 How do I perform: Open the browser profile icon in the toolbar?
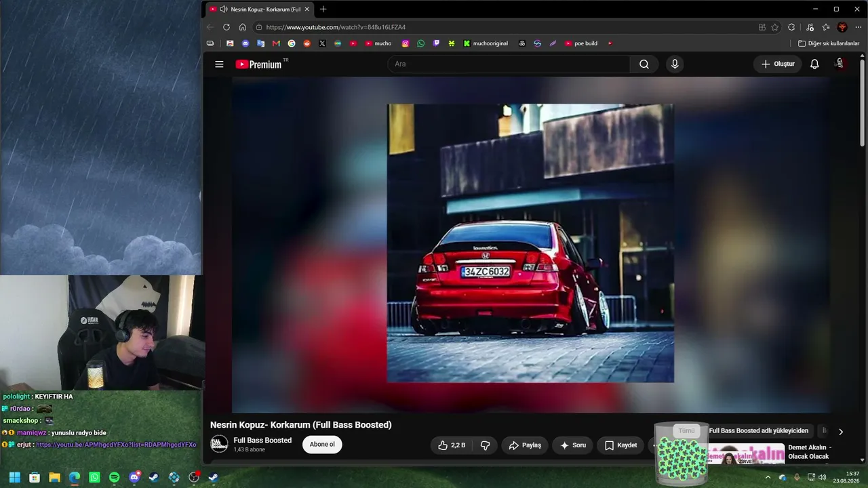842,27
